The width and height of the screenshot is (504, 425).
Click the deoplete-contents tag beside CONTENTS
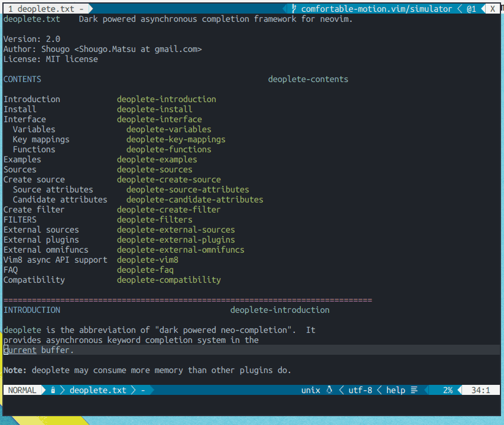pos(308,79)
